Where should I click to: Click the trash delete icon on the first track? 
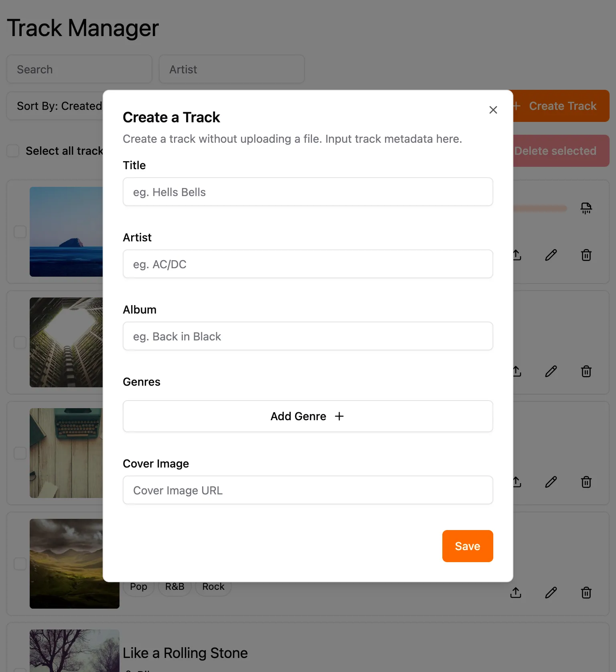coord(586,255)
